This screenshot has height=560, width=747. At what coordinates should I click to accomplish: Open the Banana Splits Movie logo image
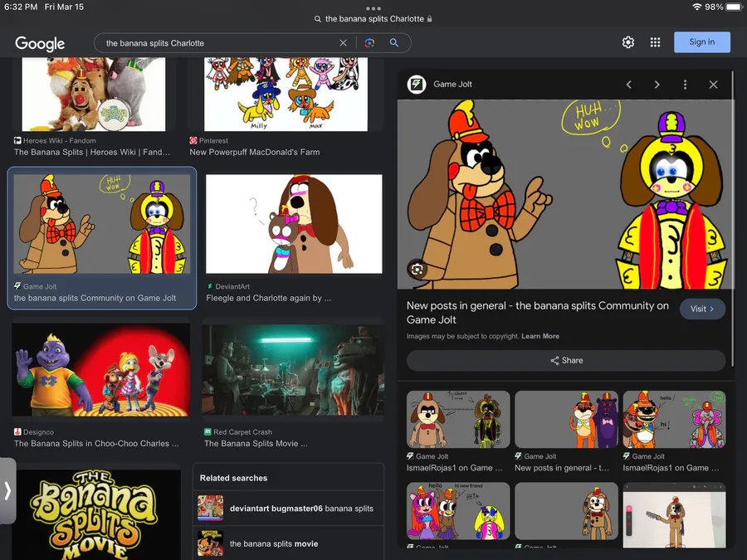pyautogui.click(x=98, y=514)
